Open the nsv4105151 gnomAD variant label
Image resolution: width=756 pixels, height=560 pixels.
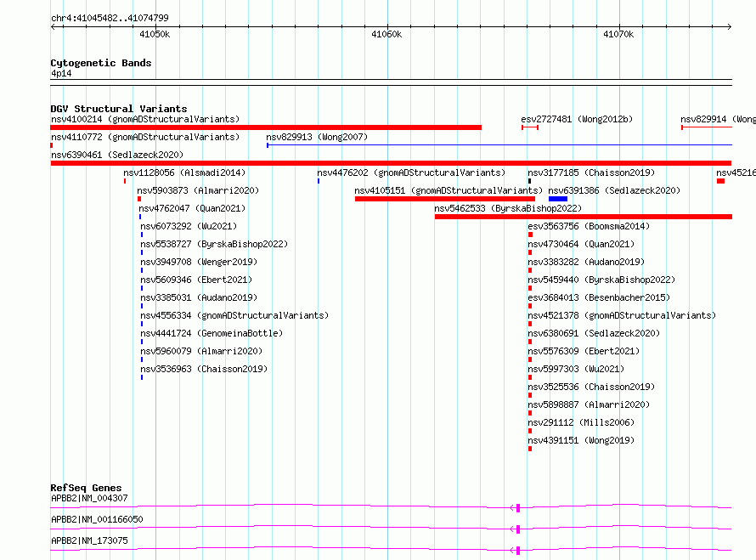pyautogui.click(x=449, y=190)
